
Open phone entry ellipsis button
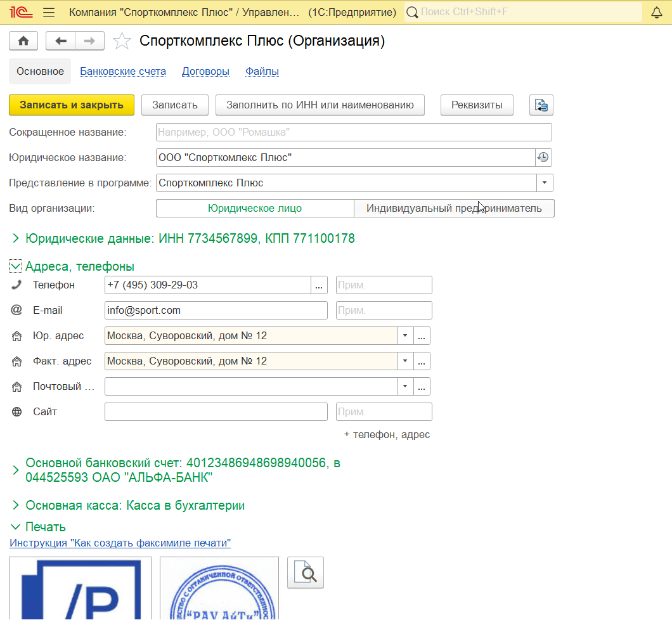tap(319, 285)
